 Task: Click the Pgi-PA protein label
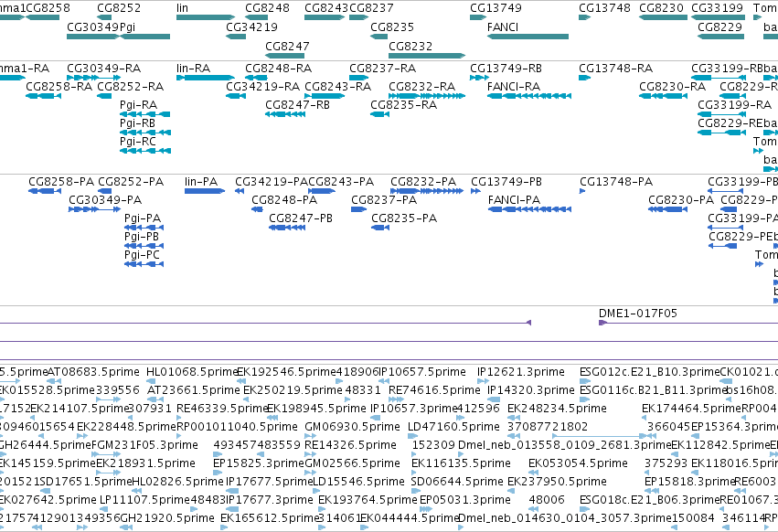click(143, 218)
